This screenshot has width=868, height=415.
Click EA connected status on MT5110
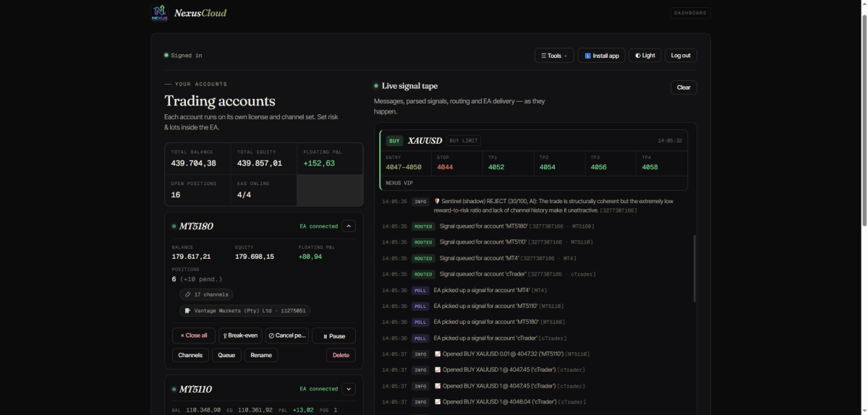[319, 389]
